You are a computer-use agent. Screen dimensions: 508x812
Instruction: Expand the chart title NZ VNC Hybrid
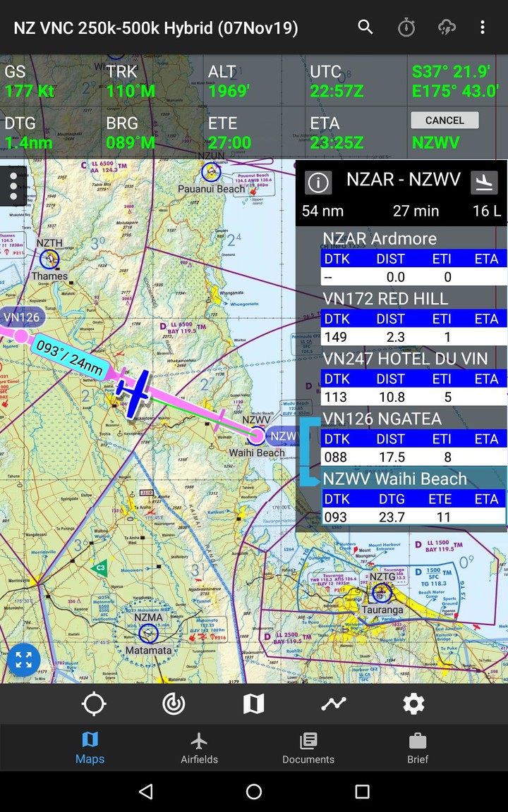[156, 28]
